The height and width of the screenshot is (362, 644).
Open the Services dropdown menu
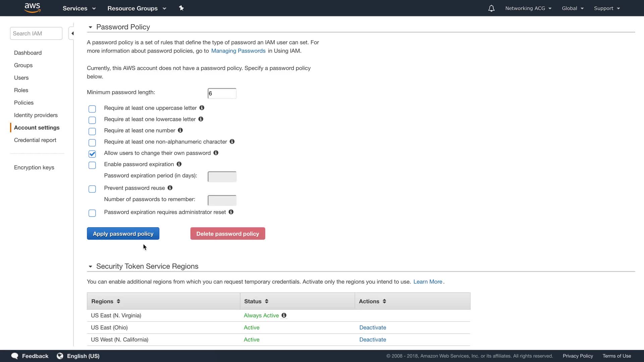pyautogui.click(x=79, y=8)
